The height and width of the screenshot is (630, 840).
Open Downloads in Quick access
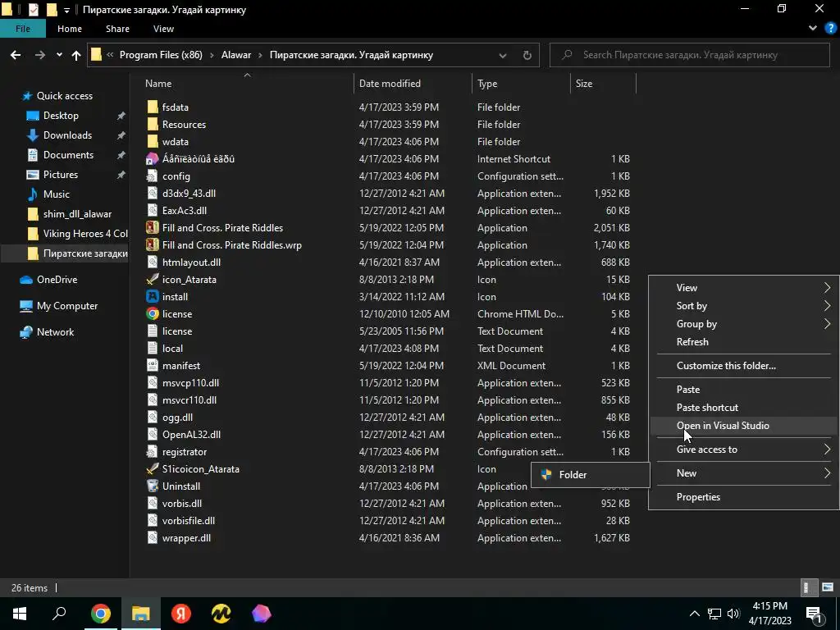point(67,135)
